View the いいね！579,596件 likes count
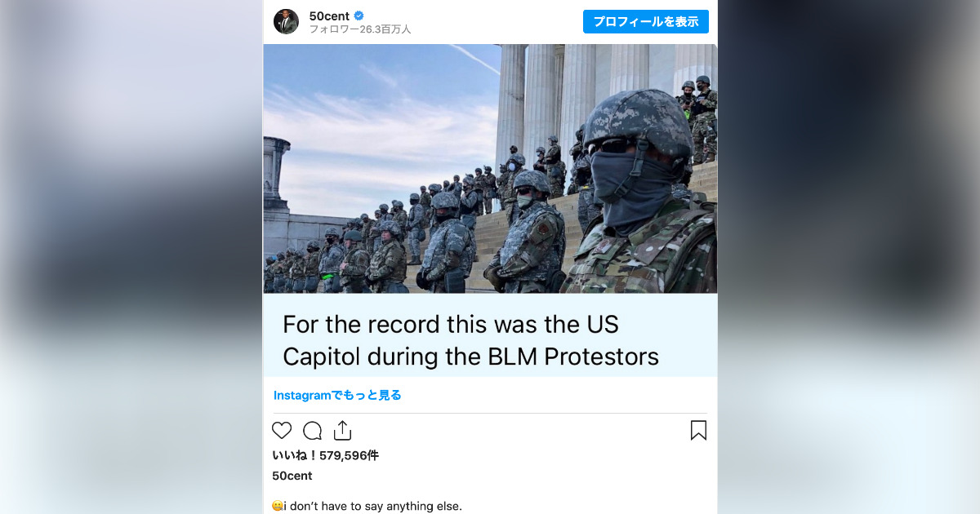The image size is (980, 514). tap(325, 455)
